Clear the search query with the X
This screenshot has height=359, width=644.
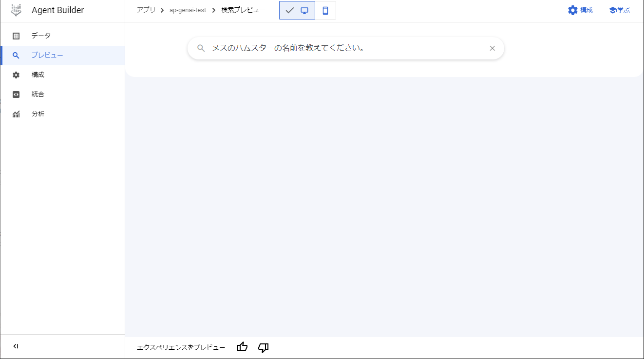pos(492,48)
